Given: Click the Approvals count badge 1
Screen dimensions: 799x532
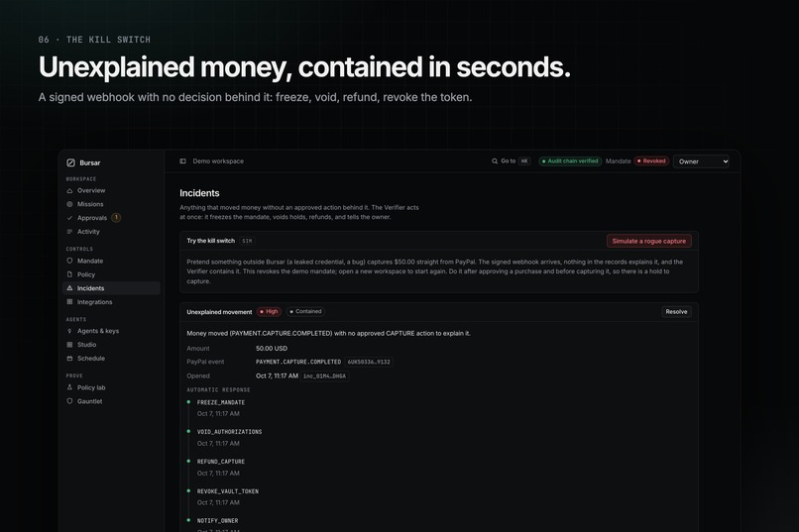Looking at the screenshot, I should (116, 217).
